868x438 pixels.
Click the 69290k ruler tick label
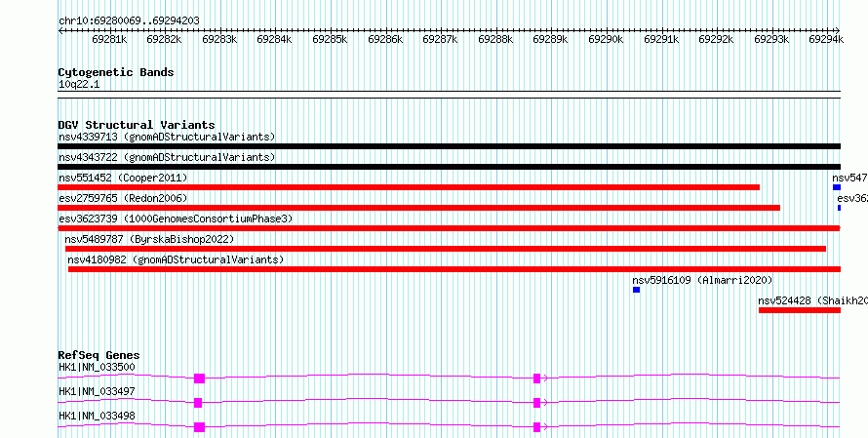(606, 39)
